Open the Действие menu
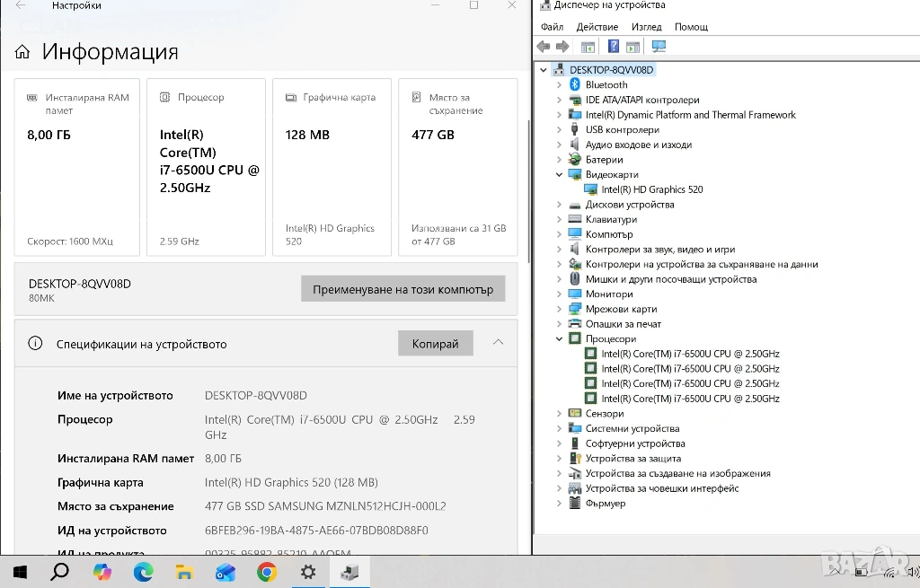The width and height of the screenshot is (920, 588). point(597,27)
